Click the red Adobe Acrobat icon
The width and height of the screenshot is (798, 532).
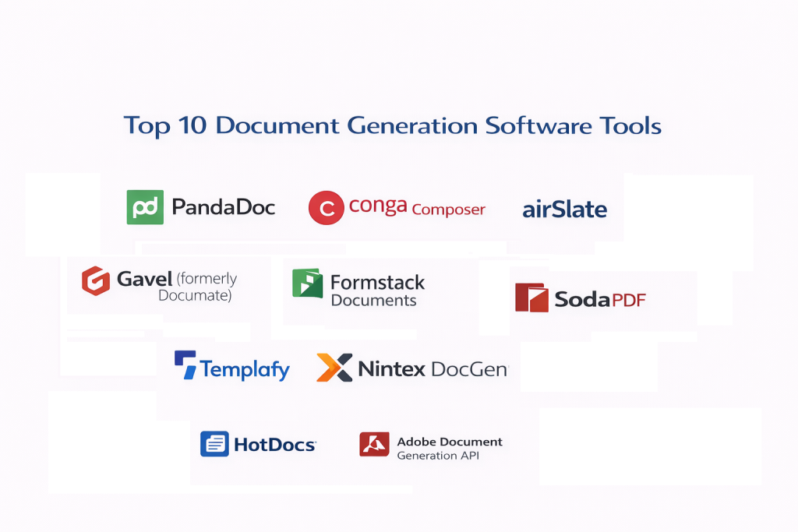click(x=374, y=444)
